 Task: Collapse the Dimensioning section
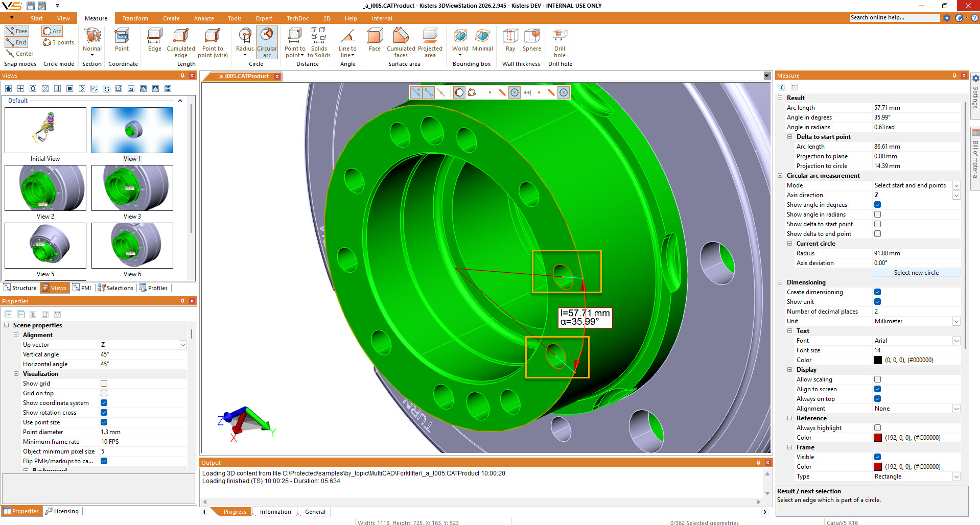[x=780, y=282]
